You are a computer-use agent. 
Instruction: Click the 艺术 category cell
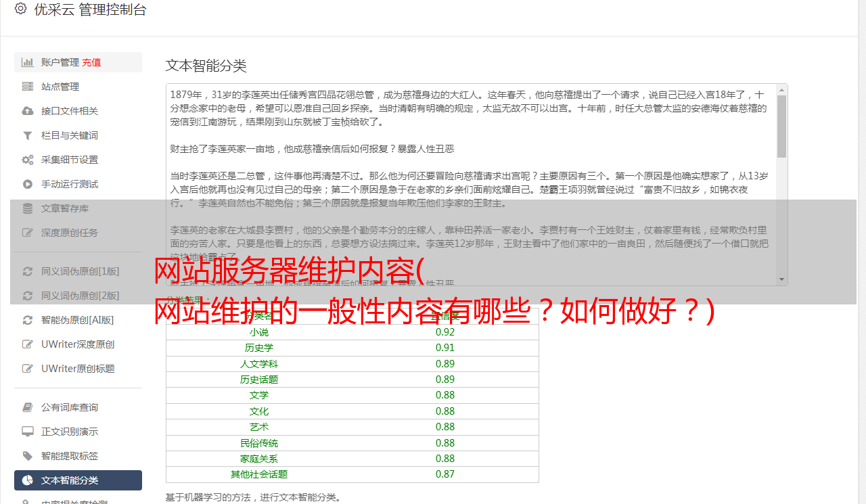pos(259,427)
